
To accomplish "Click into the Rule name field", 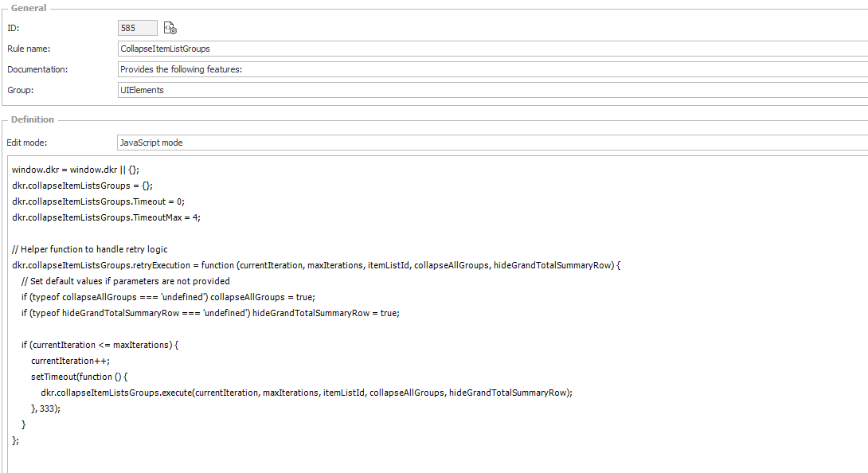I will point(478,49).
